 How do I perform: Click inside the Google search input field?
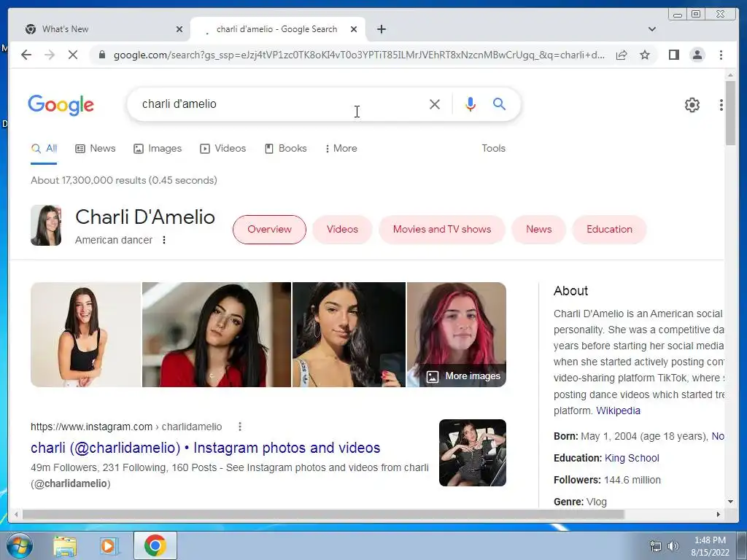[281, 104]
